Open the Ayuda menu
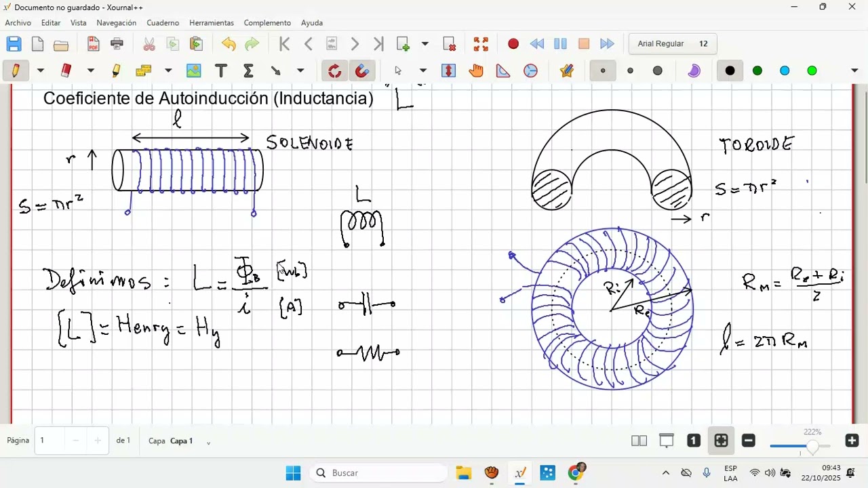Viewport: 868px width, 488px height. click(312, 23)
